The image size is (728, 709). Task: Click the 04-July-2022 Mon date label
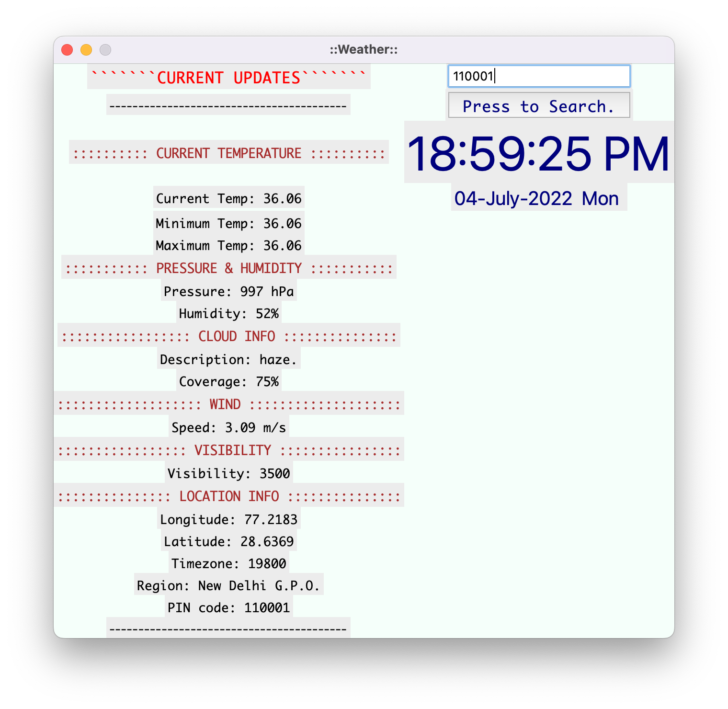tap(539, 198)
